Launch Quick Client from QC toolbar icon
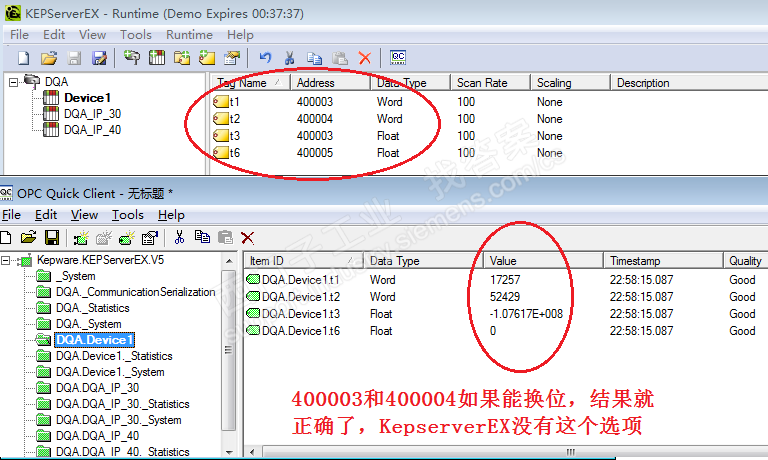Image resolution: width=768 pixels, height=460 pixels. coord(398,57)
